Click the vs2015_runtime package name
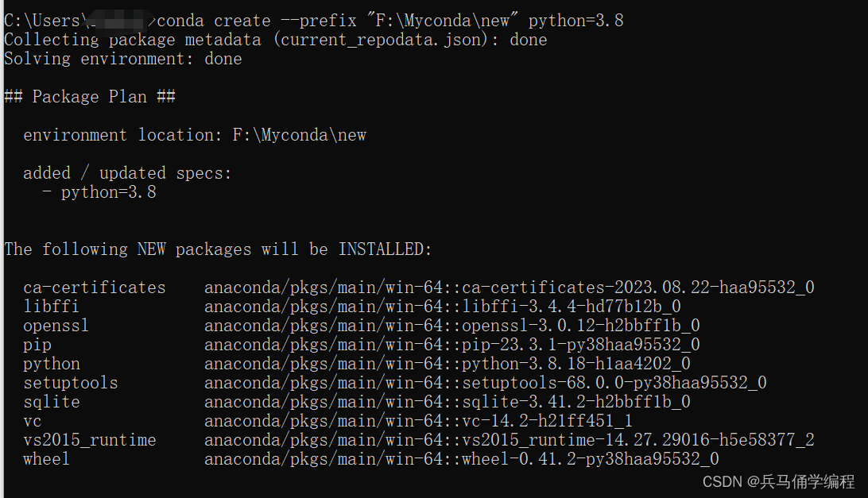 pos(89,440)
